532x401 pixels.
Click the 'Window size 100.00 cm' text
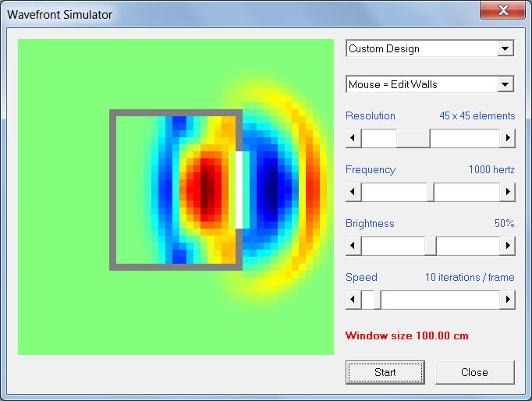[x=407, y=336]
